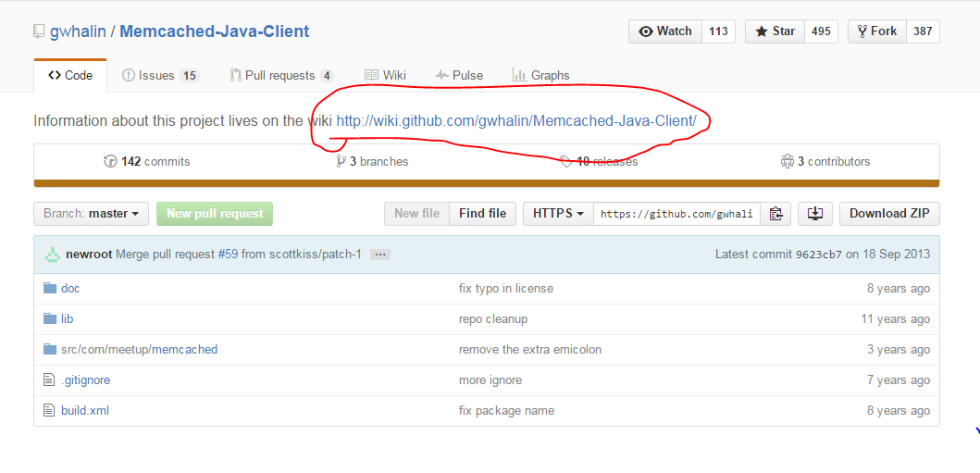Screen dimensions: 980x473
Task: Expand the commit message ellipsis button
Action: (380, 255)
